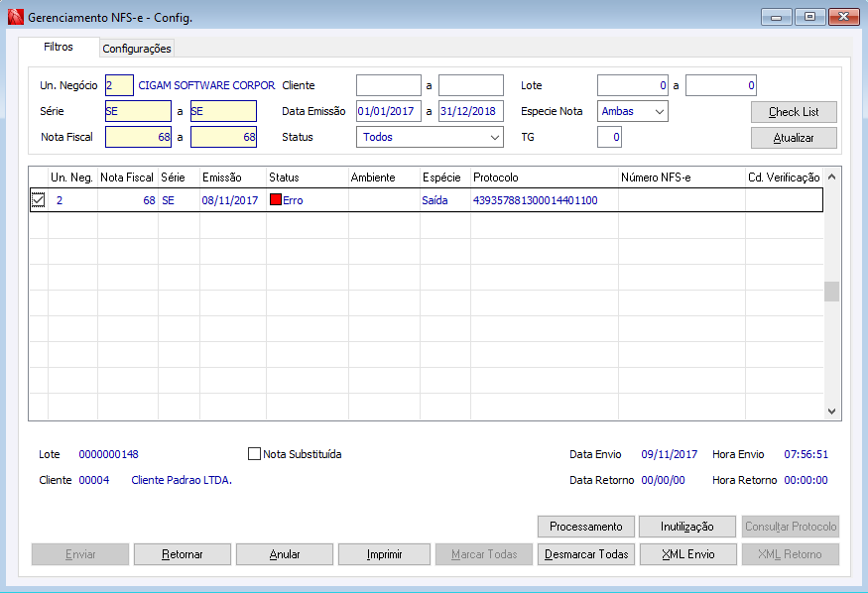Click the Ambiente column header
The image size is (868, 593).
(384, 178)
